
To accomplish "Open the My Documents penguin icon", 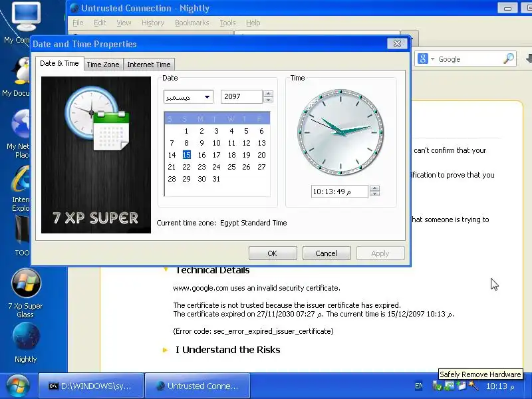I will tap(22, 70).
